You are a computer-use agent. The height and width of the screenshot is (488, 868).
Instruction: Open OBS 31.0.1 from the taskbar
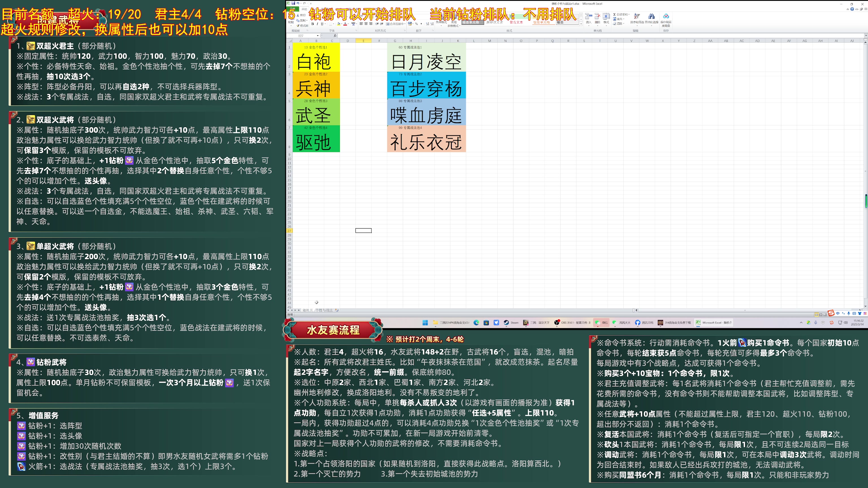click(x=572, y=323)
